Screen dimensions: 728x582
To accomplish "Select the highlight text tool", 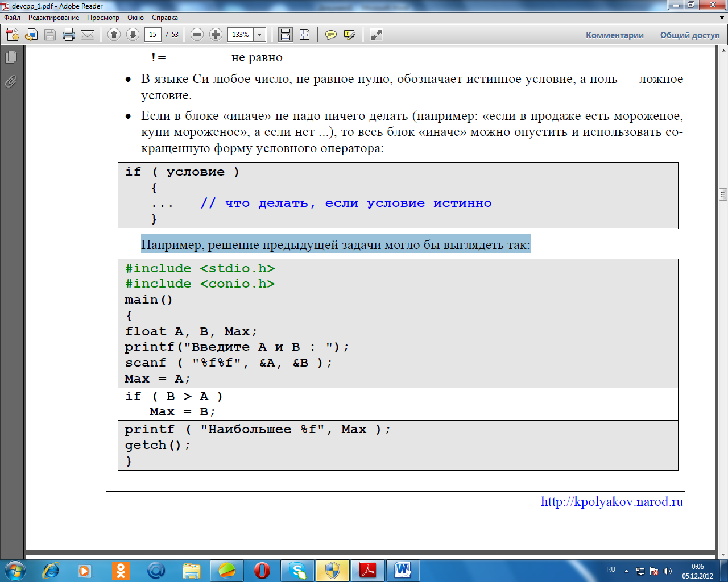I will click(350, 35).
